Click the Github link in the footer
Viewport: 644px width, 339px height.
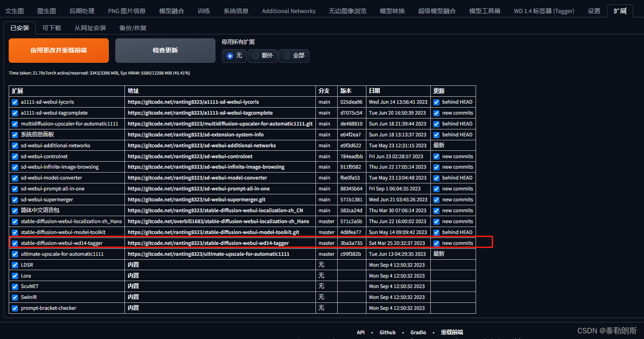pyautogui.click(x=388, y=332)
